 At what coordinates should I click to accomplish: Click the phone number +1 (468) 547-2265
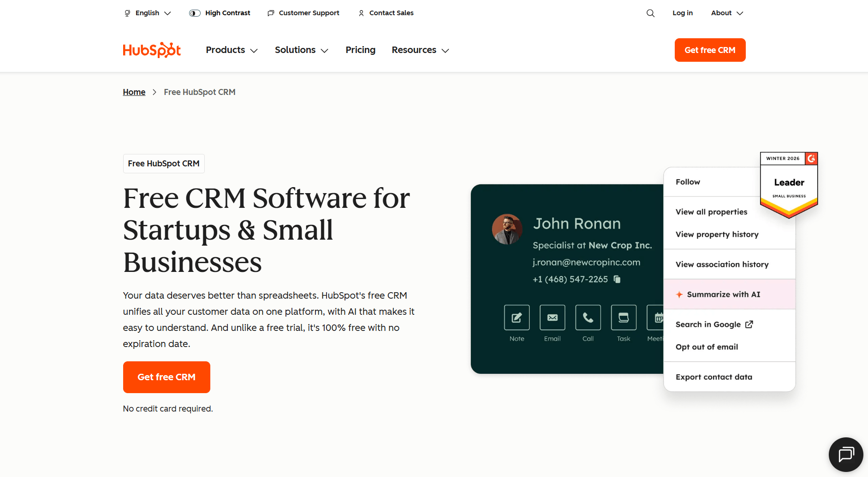[x=570, y=279]
